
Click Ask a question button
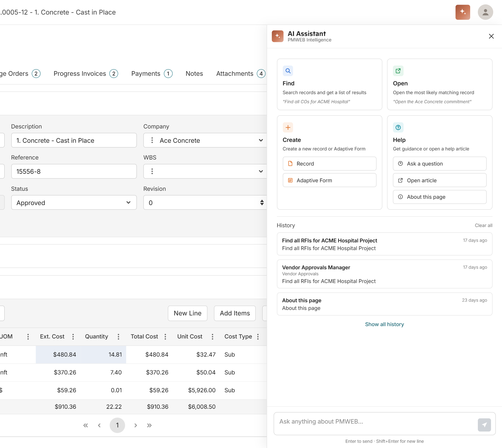pos(439,164)
